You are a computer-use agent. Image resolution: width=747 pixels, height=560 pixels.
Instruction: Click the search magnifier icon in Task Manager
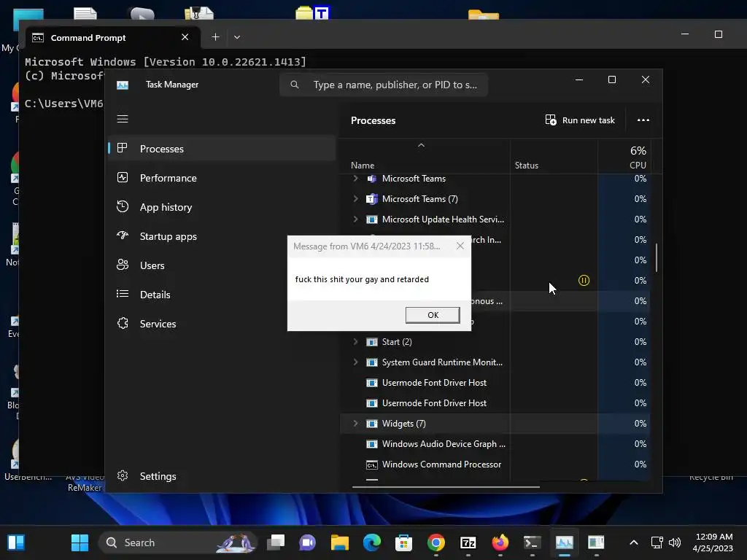(295, 85)
